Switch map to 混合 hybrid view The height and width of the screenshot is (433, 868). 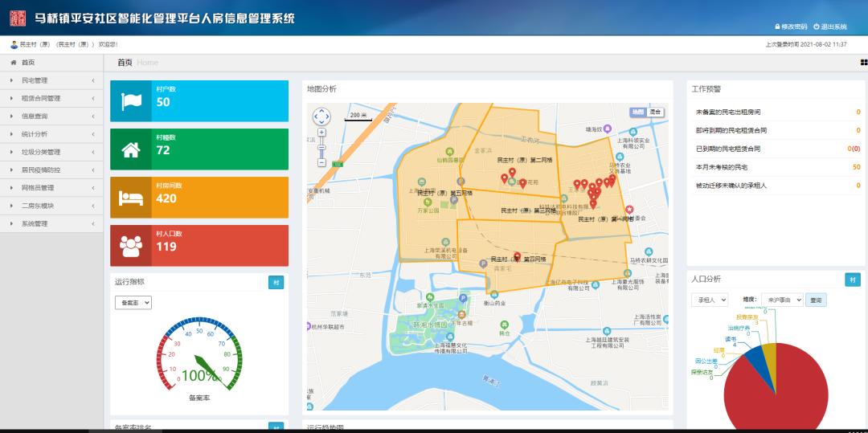tap(656, 112)
